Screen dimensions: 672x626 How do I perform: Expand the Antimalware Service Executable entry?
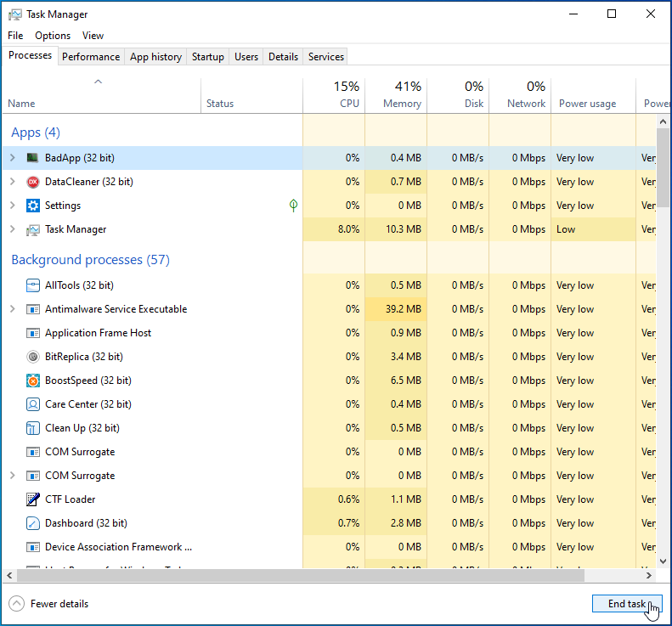tap(12, 309)
